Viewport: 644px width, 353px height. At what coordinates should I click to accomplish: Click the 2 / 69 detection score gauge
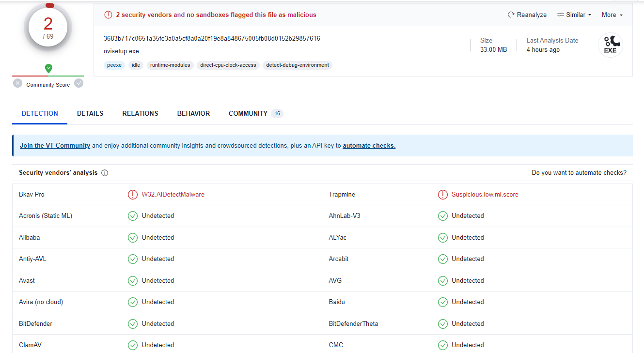coord(48,28)
